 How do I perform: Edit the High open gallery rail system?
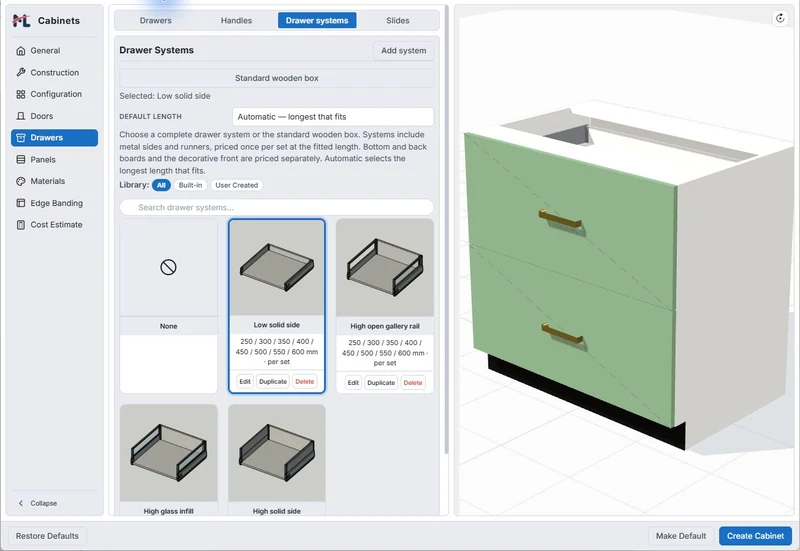(353, 383)
